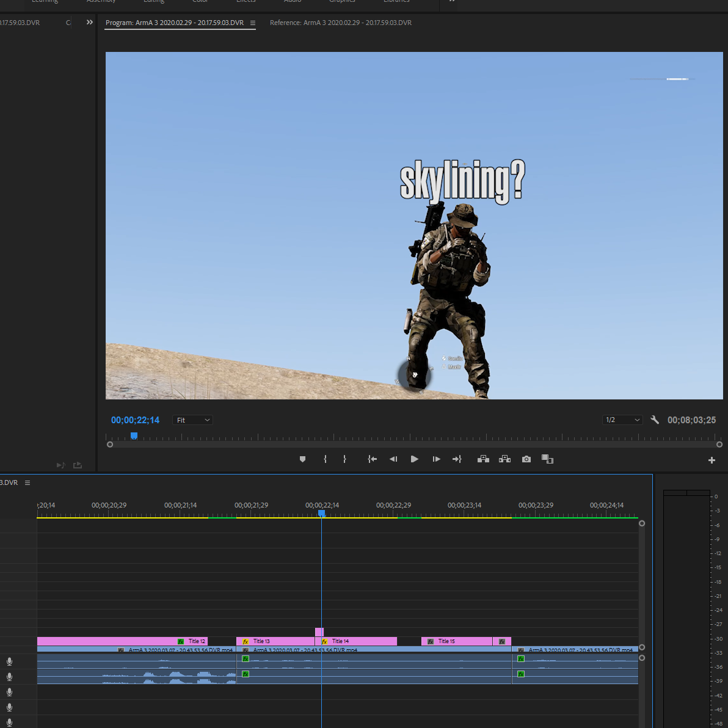Click the Add Marker button
This screenshot has width=728, height=728.
[x=302, y=459]
